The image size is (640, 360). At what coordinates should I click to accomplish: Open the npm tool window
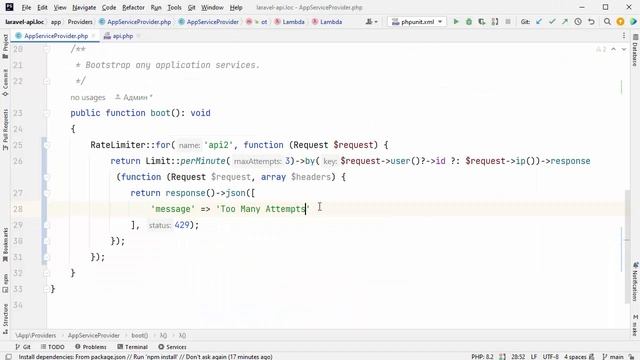click(x=5, y=283)
